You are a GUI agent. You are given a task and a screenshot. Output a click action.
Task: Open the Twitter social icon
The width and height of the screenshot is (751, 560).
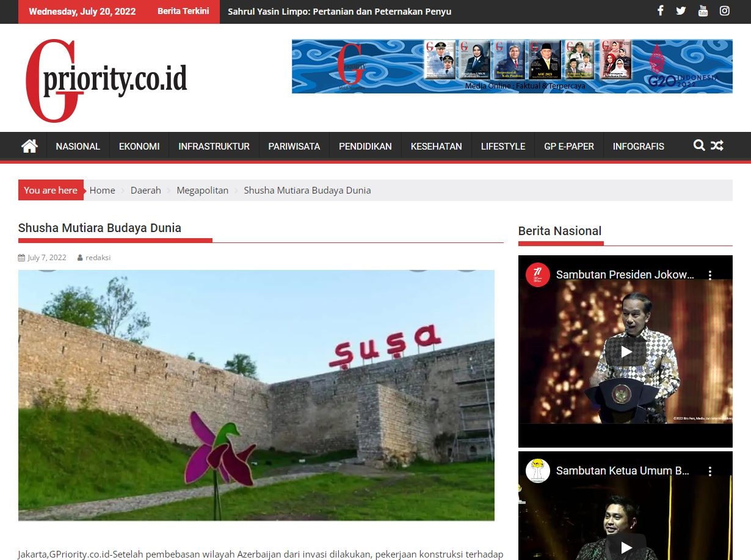[681, 10]
